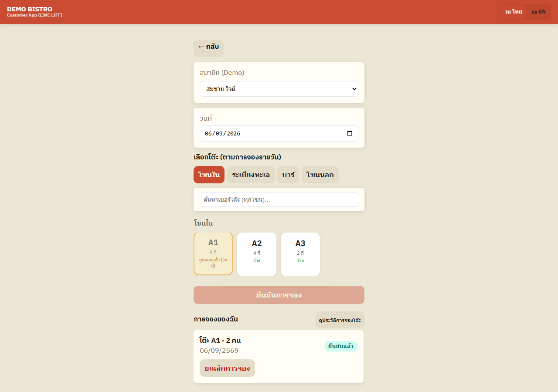Open ดูประวัติการจองโต๊ะ booking history
The image size is (558, 392).
(340, 320)
